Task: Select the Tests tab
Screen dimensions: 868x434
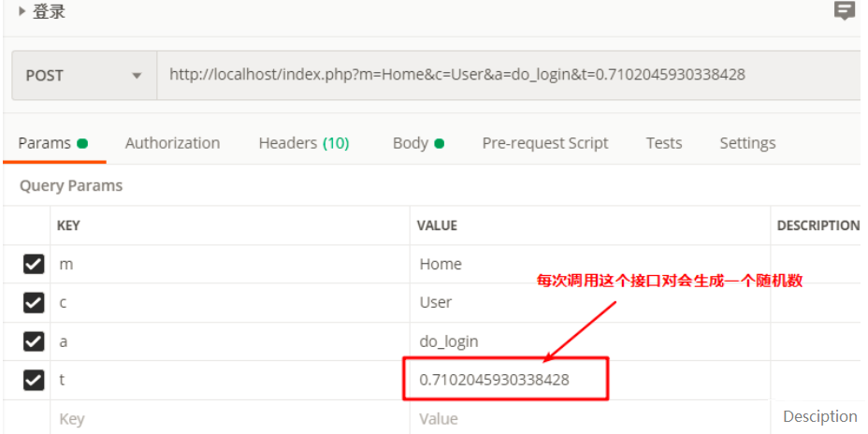Action: click(x=663, y=143)
